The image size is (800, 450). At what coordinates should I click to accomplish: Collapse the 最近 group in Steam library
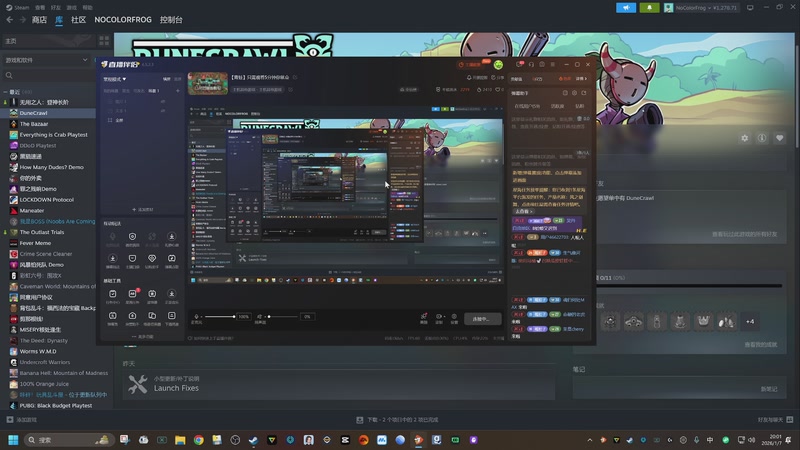pyautogui.click(x=5, y=92)
